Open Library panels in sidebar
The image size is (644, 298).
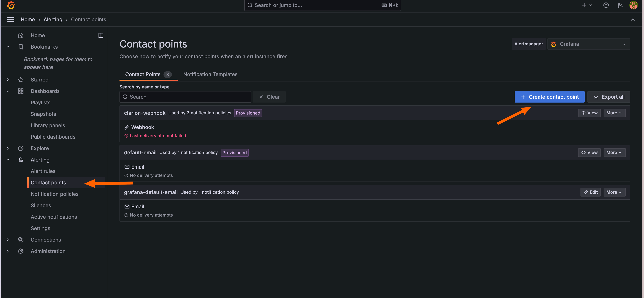[48, 126]
